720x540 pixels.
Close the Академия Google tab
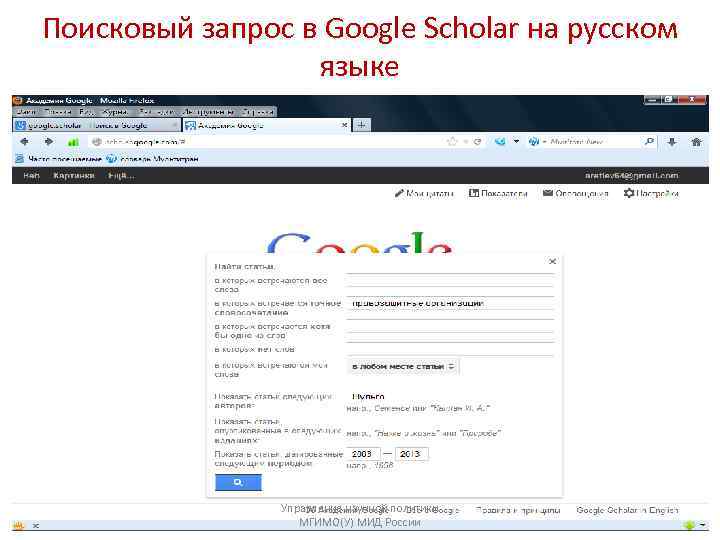pos(344,125)
